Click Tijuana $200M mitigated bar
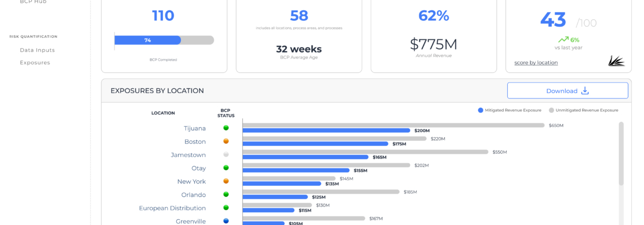The image size is (644, 225). coord(326,130)
